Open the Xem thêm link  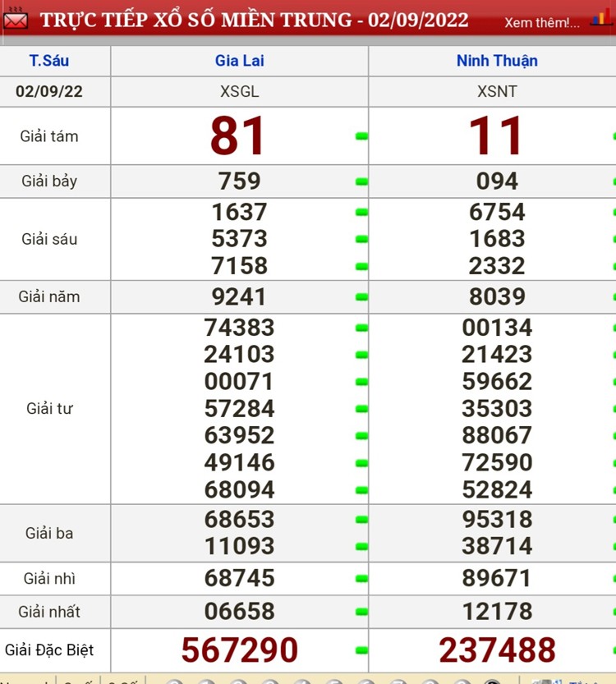[x=541, y=22]
